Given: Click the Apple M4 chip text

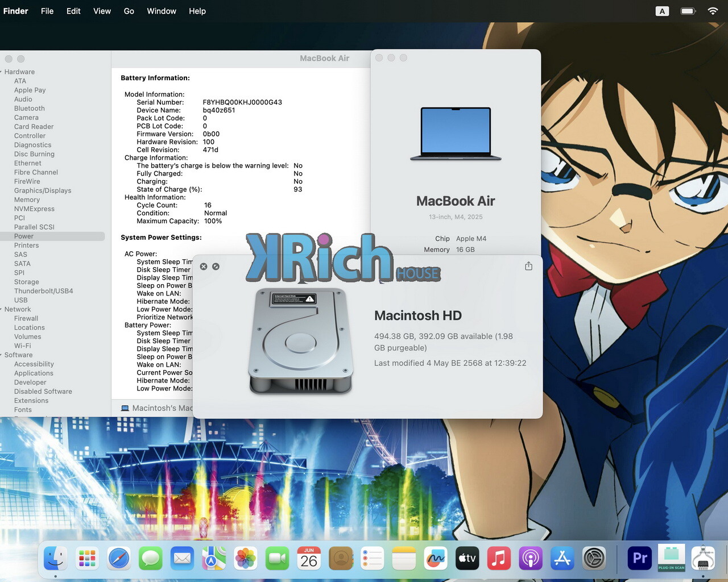Looking at the screenshot, I should click(x=471, y=239).
